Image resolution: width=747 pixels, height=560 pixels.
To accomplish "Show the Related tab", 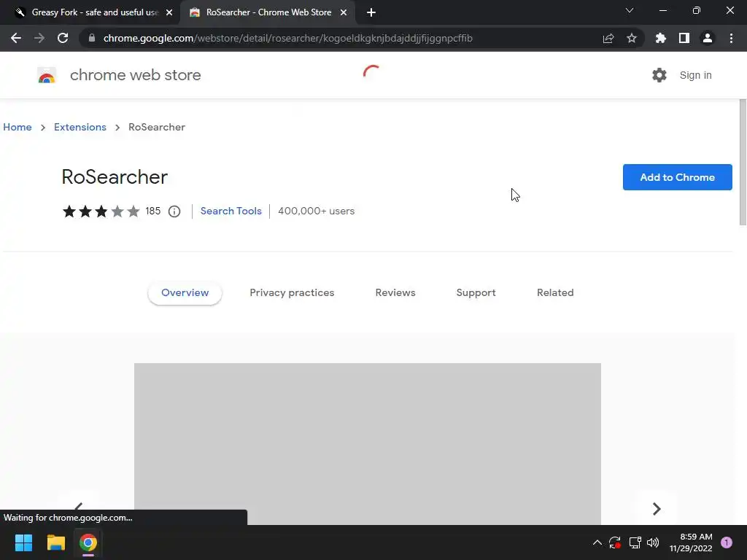I will coord(555,293).
